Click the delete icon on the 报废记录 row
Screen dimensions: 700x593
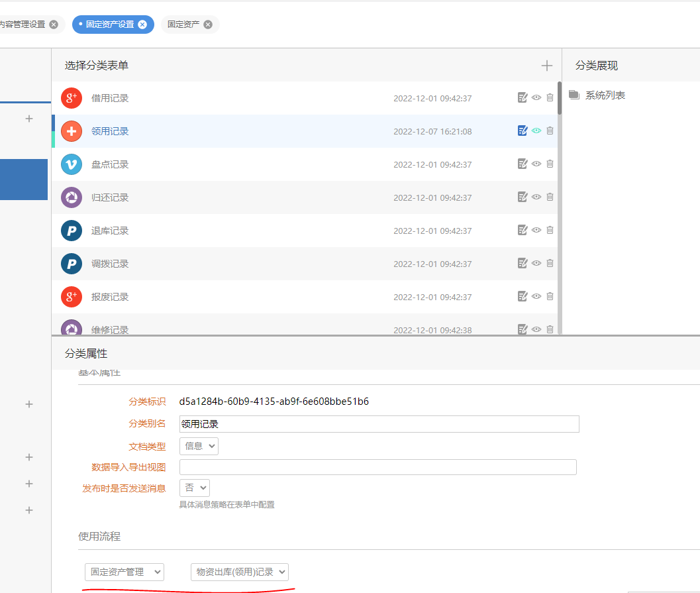click(550, 296)
